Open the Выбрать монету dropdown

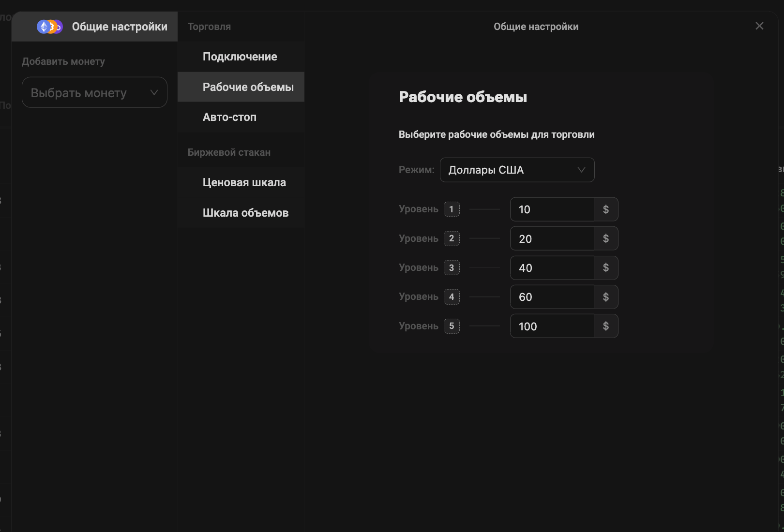click(94, 92)
